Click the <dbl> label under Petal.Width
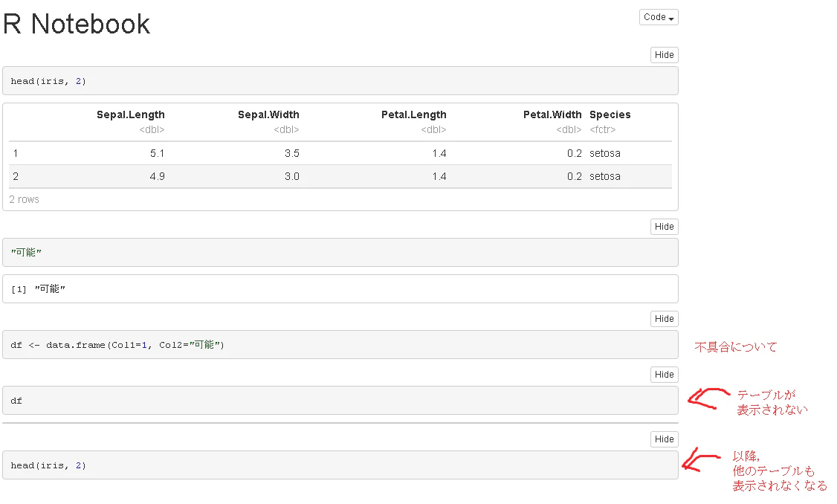 pos(569,130)
